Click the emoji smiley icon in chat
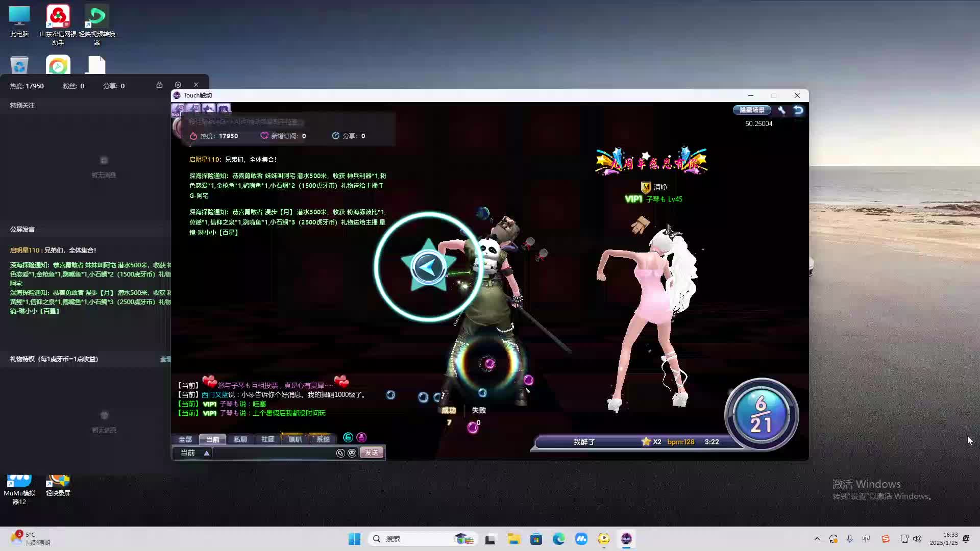The image size is (980, 551). pos(352,453)
